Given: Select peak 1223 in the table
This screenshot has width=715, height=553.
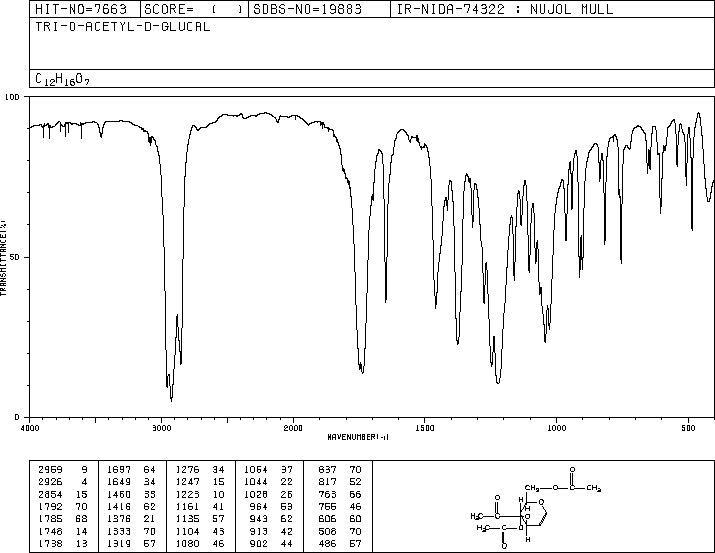Looking at the screenshot, I should (x=187, y=494).
